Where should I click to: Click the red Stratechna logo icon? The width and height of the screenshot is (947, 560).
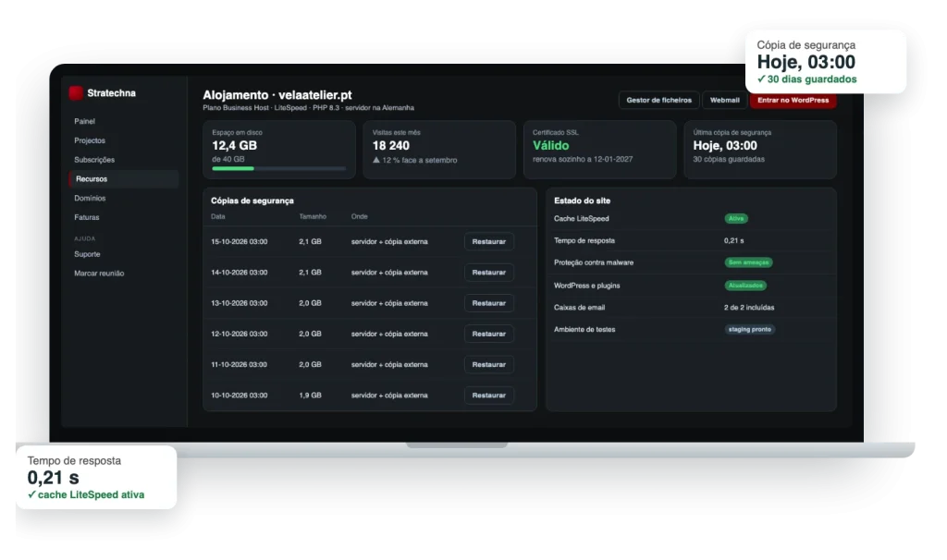coord(76,93)
